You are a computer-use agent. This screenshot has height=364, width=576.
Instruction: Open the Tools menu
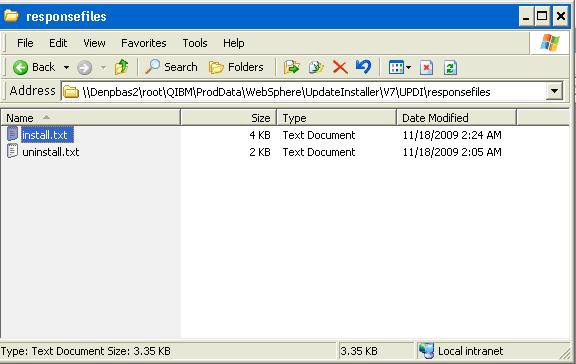tap(195, 43)
